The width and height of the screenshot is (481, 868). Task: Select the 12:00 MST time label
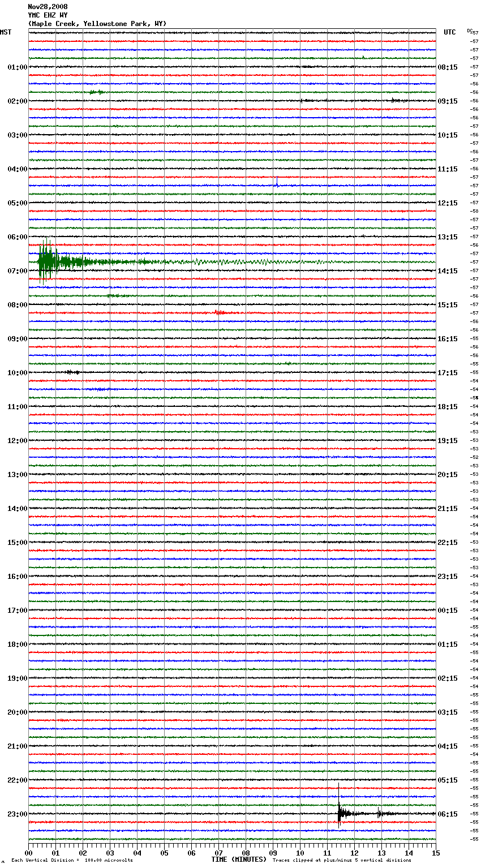coord(18,441)
